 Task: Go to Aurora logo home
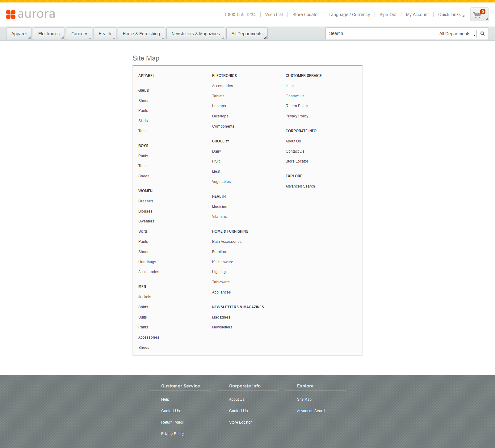[30, 14]
